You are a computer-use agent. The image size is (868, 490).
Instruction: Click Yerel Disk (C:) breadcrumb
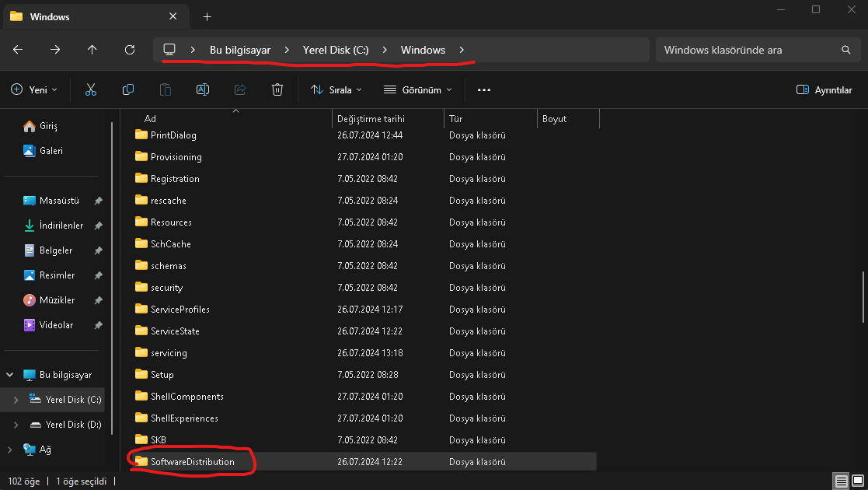(x=336, y=50)
